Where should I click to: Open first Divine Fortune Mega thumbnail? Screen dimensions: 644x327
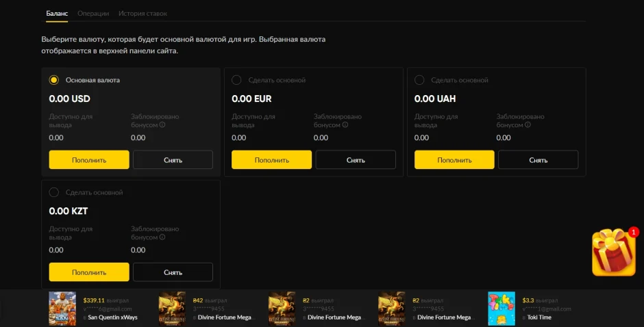[172, 309]
